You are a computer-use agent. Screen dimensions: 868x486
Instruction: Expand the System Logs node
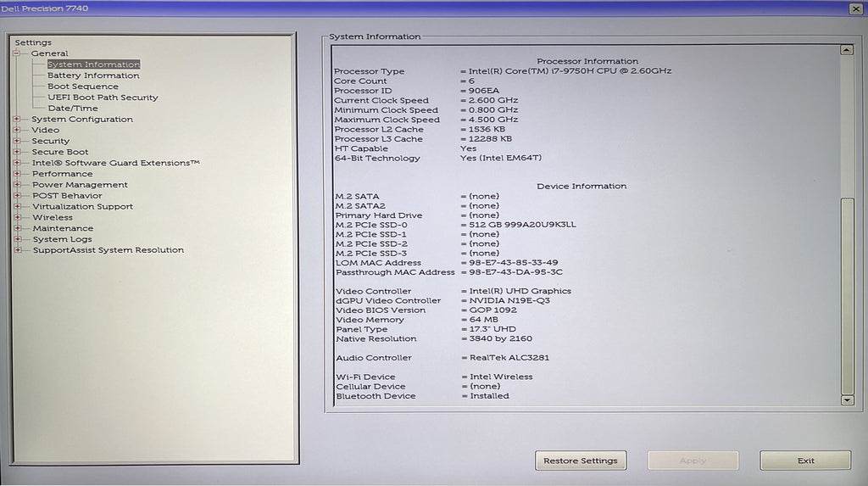coord(18,239)
